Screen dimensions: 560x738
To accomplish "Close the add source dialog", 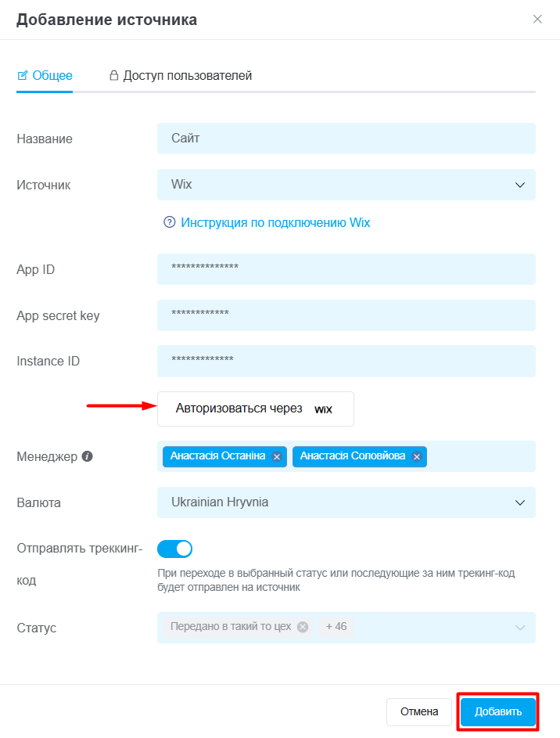I will point(537,20).
